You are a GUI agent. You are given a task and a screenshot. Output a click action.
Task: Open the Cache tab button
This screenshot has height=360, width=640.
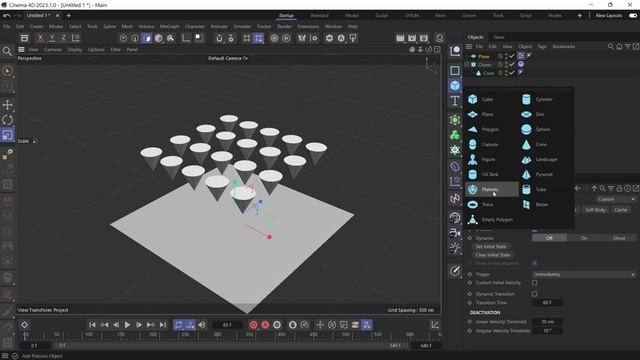pyautogui.click(x=620, y=210)
